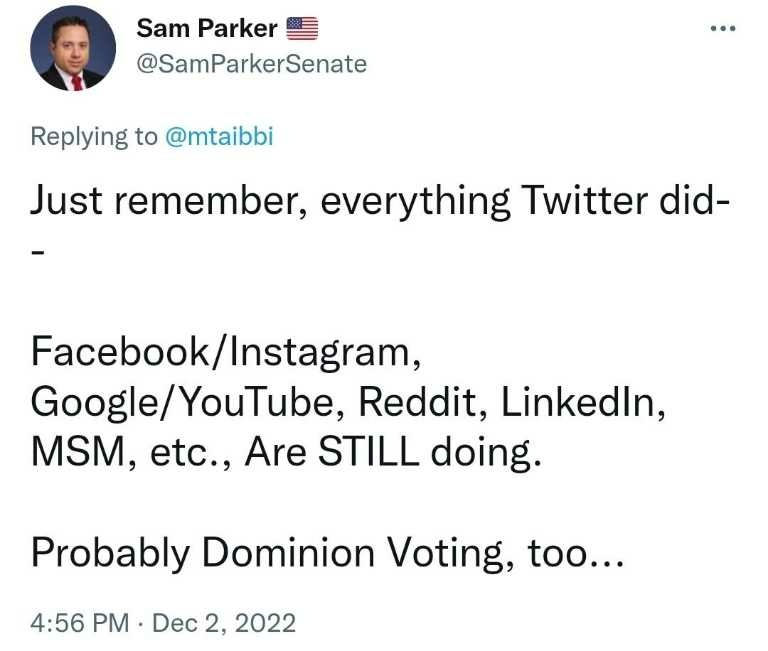Viewport: 768px width, 651px height.
Task: Click the 'Google/YouTube' text
Action: 188,401
